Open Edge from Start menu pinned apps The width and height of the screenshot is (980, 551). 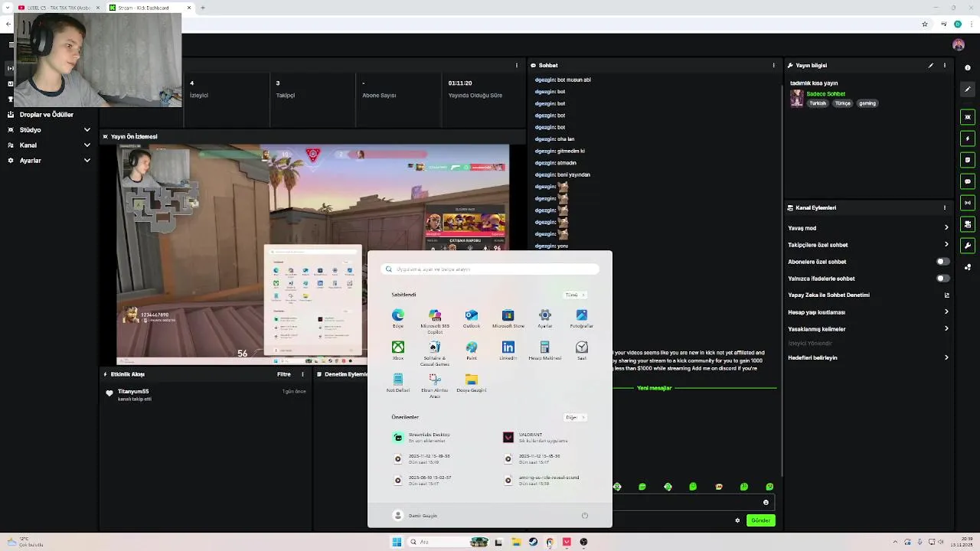pos(398,318)
